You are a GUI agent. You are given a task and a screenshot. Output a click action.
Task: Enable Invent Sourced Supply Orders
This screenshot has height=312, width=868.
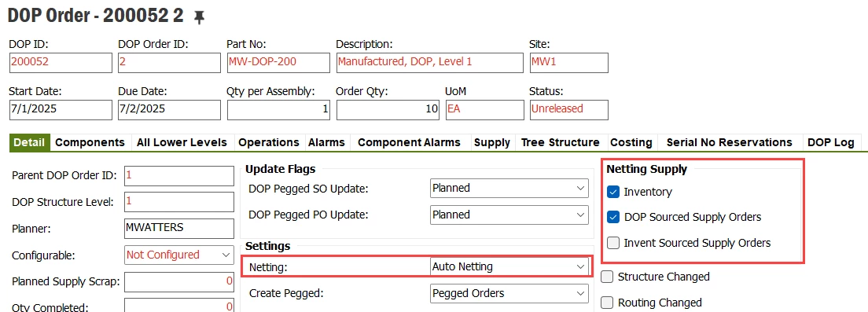[x=612, y=242]
